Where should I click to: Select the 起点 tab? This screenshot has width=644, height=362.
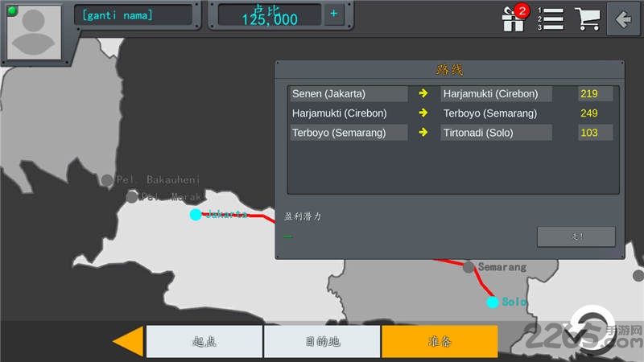[x=204, y=341]
